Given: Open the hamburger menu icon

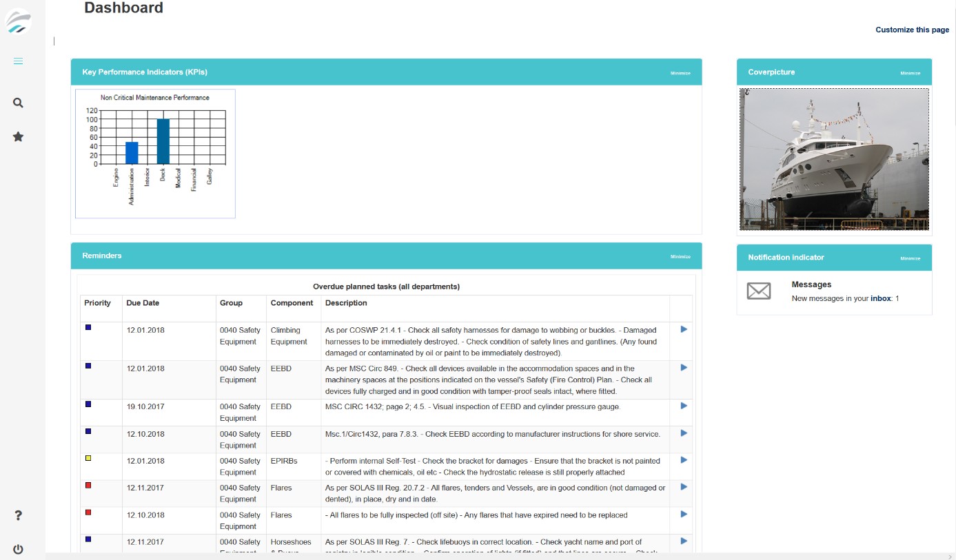Looking at the screenshot, I should coord(19,61).
